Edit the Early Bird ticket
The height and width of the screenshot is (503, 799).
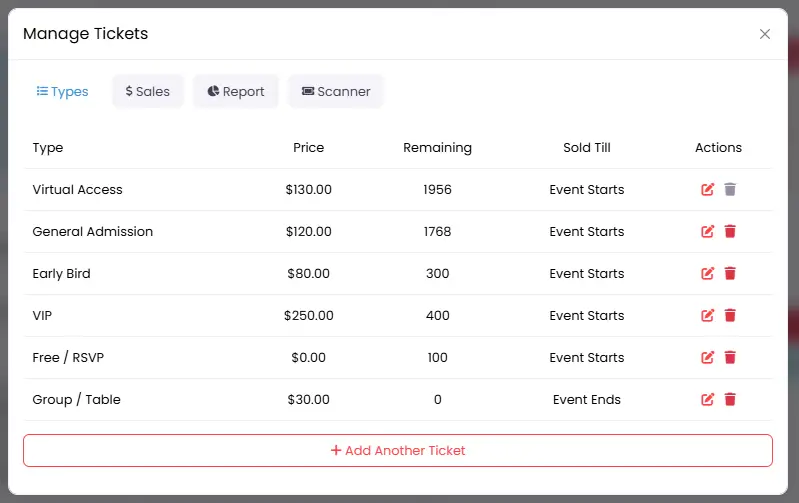(x=708, y=273)
